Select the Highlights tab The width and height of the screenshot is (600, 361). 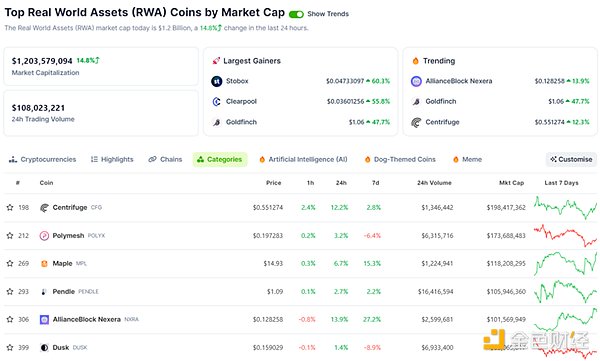[x=112, y=159]
